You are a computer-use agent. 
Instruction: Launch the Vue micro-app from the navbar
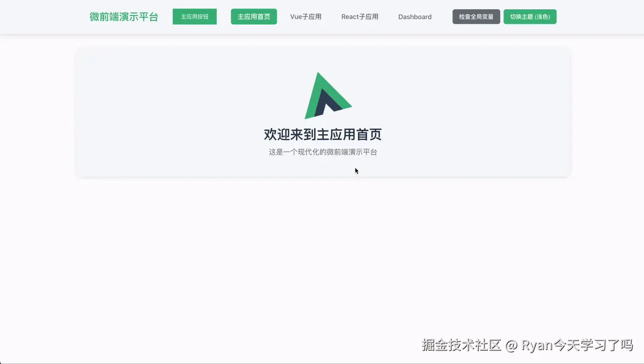pos(306,17)
